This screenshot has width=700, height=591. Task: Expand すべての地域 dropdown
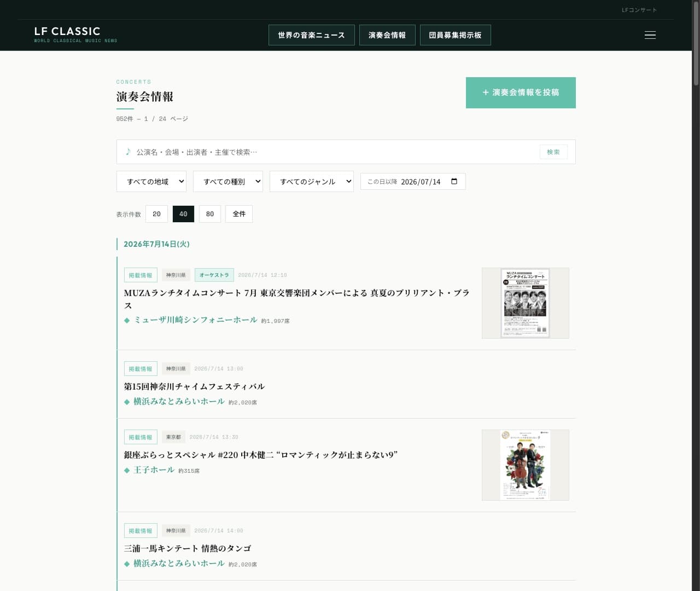(x=151, y=182)
